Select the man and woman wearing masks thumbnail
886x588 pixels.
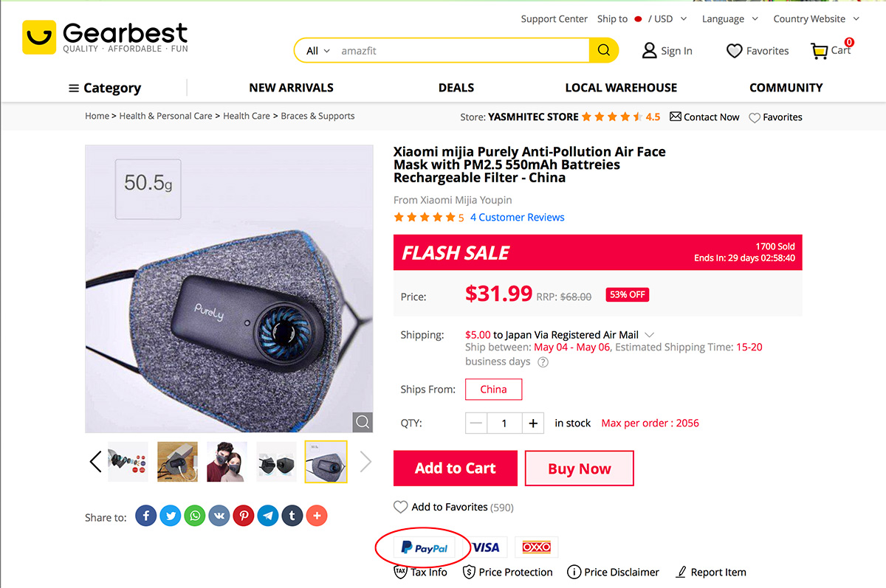click(x=227, y=462)
